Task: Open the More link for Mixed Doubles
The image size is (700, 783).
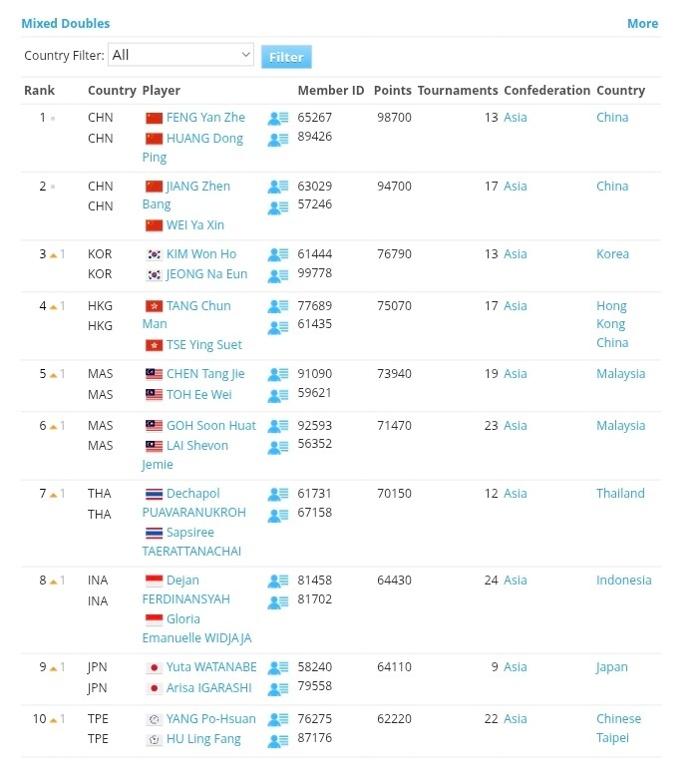Action: (x=642, y=24)
